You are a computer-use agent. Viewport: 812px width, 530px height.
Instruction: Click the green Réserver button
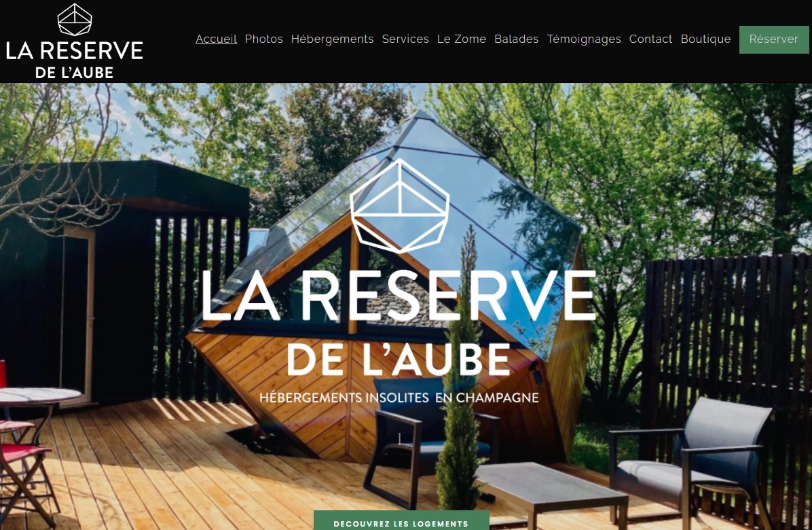pos(774,39)
